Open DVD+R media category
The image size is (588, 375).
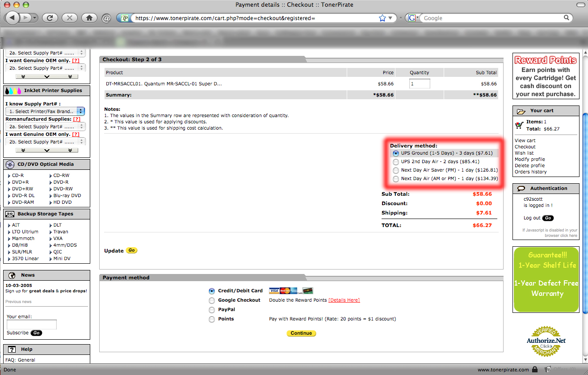click(x=20, y=182)
